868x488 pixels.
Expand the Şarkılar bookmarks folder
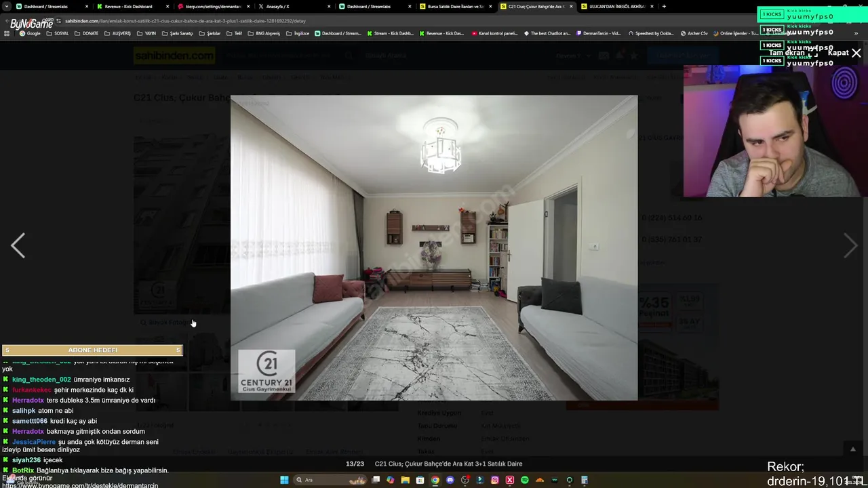[x=210, y=33]
